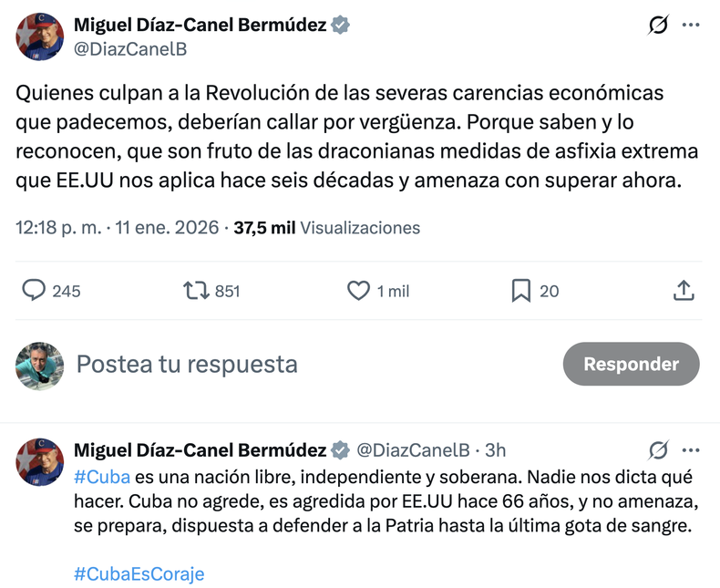Bookmark the post with bookmark icon
This screenshot has height=588, width=720.
520,290
